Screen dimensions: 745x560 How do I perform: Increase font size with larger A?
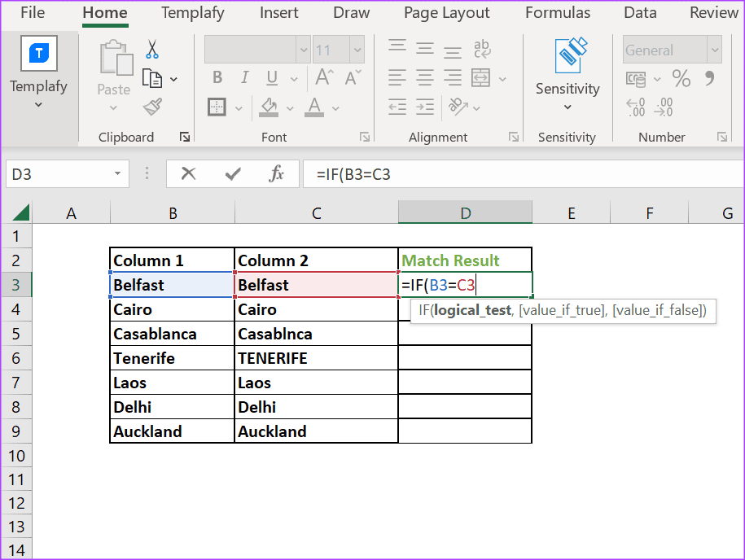click(x=325, y=77)
